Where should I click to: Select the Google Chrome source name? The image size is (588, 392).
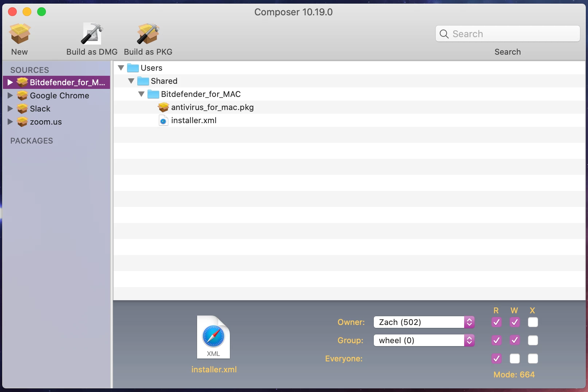point(59,95)
